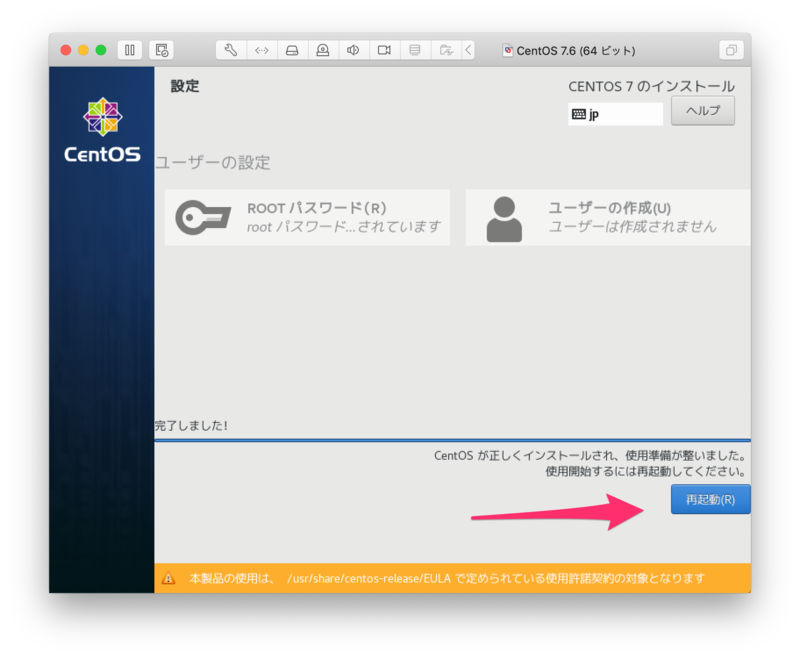Take a snapshot of the VM

pyautogui.click(x=162, y=50)
